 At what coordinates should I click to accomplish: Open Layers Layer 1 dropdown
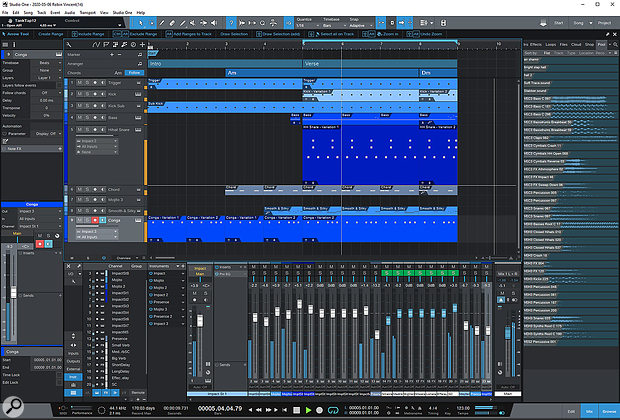point(46,78)
